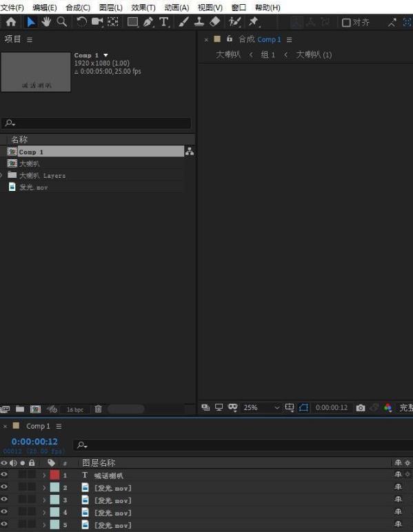Expand the 大喇叭 Layers folder
This screenshot has width=413, height=532.
pos(1,175)
